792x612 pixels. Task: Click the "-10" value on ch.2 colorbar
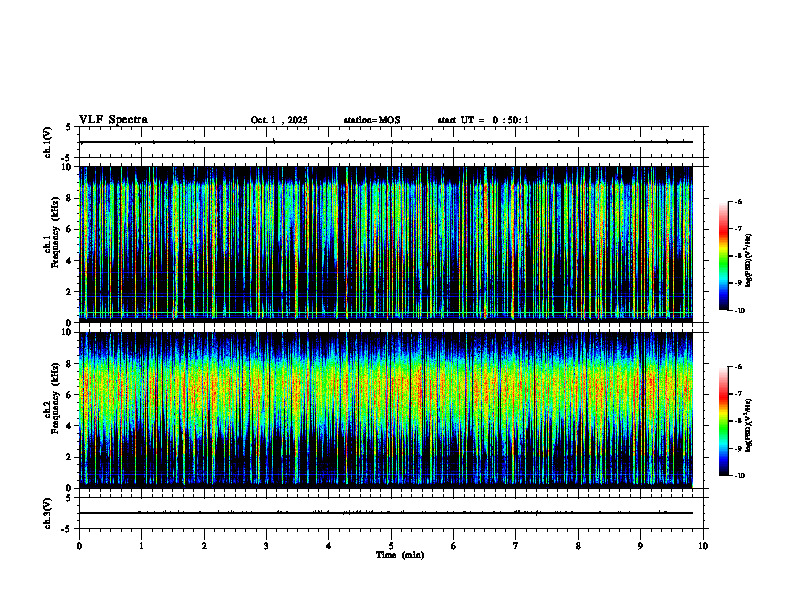[x=740, y=476]
